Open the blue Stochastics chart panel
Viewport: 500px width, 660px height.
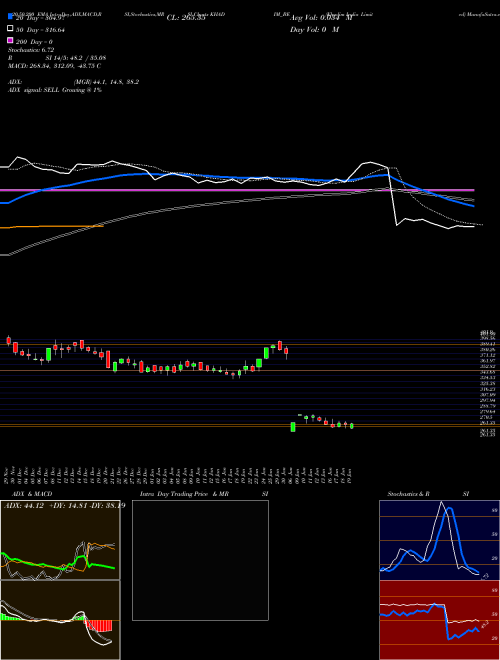pos(439,540)
